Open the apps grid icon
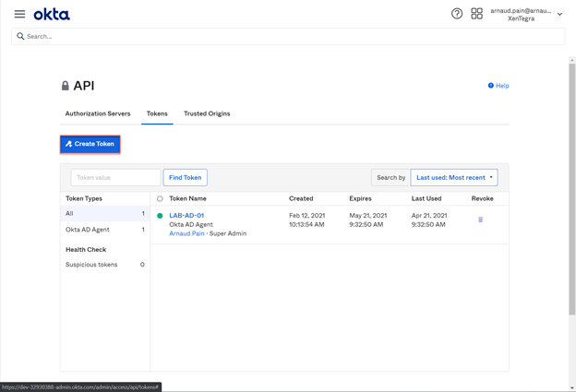 point(476,14)
